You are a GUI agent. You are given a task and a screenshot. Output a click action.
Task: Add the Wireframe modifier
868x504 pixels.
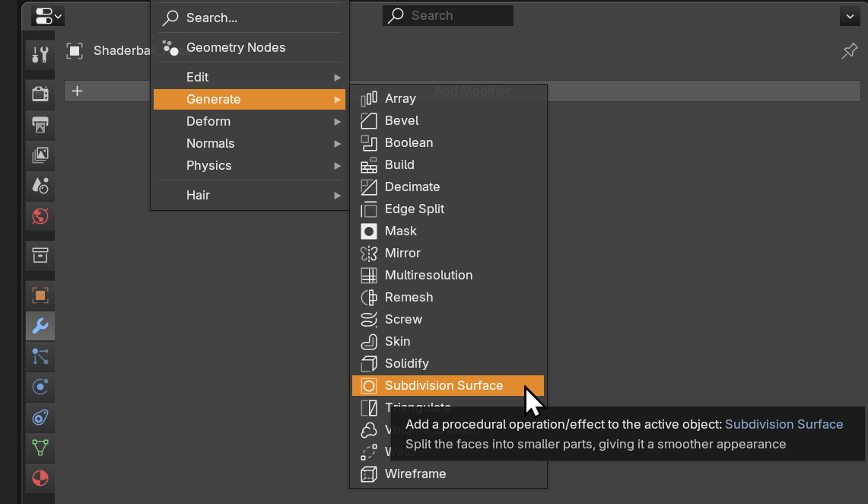tap(448, 474)
